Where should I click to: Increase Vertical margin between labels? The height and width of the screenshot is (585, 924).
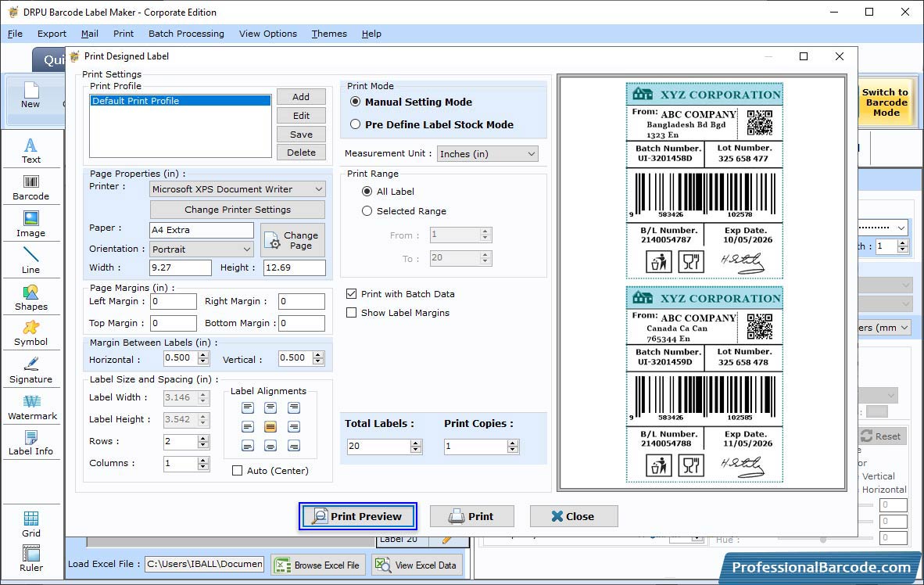point(318,354)
